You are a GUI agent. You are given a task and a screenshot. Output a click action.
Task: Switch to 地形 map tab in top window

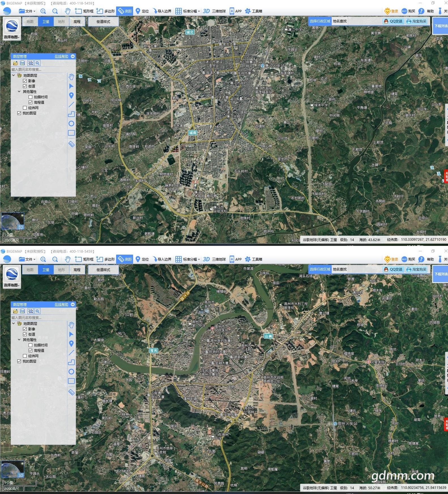(x=61, y=22)
